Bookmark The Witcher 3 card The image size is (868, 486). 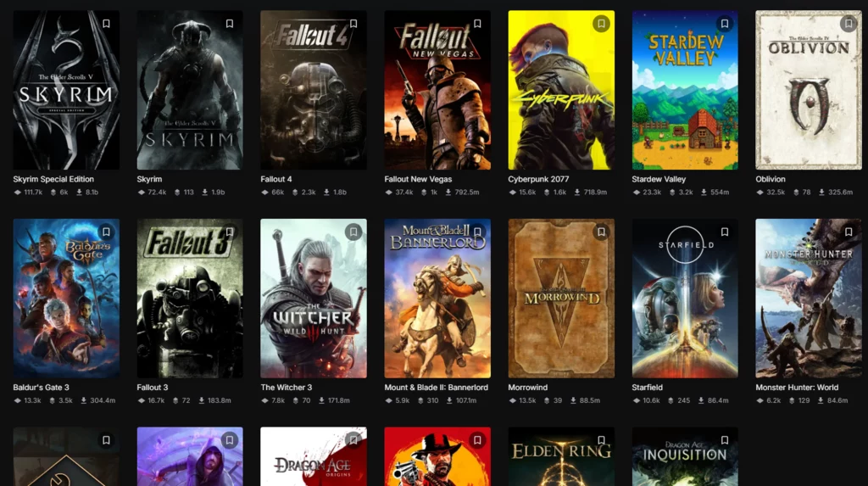353,232
